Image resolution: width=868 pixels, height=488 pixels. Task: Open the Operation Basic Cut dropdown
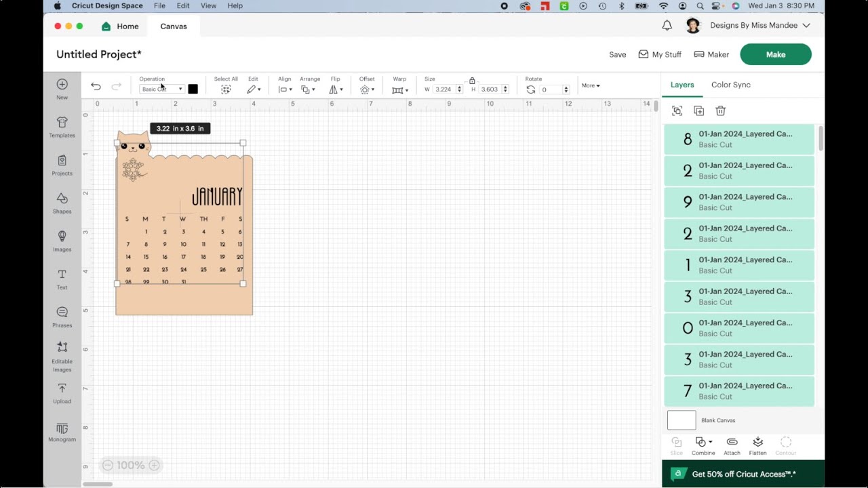point(161,89)
